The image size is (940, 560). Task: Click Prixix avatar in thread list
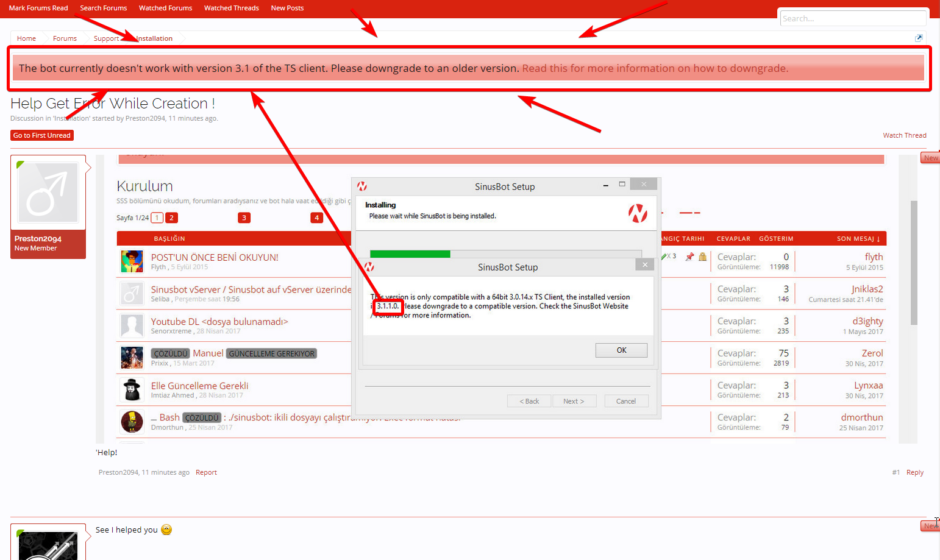click(x=132, y=358)
